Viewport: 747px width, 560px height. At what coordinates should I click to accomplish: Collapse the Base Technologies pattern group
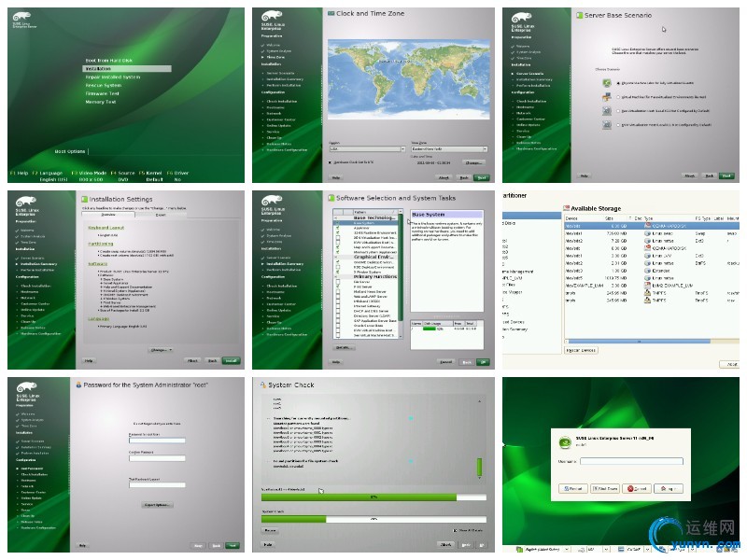pyautogui.click(x=336, y=217)
